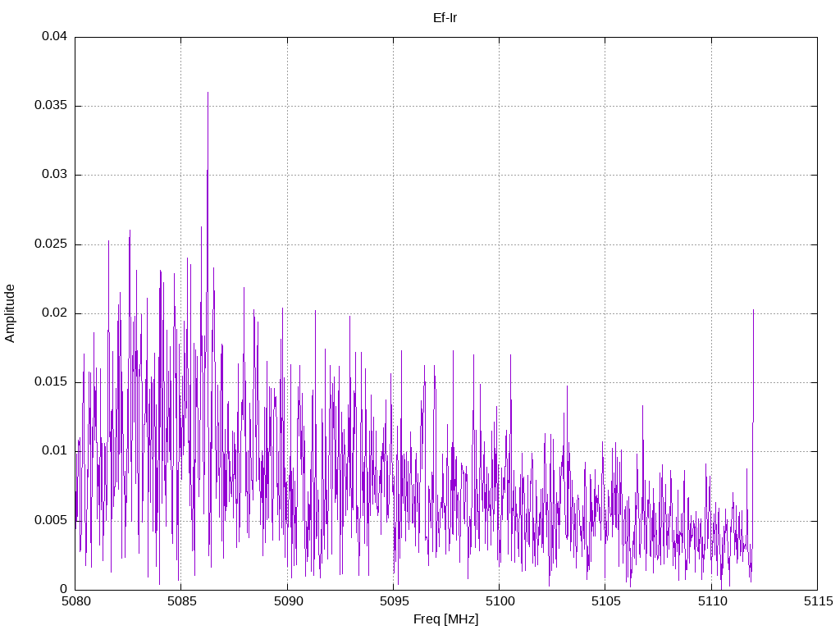Click the tallest spectrum peak near 5086 MHz

[x=208, y=93]
